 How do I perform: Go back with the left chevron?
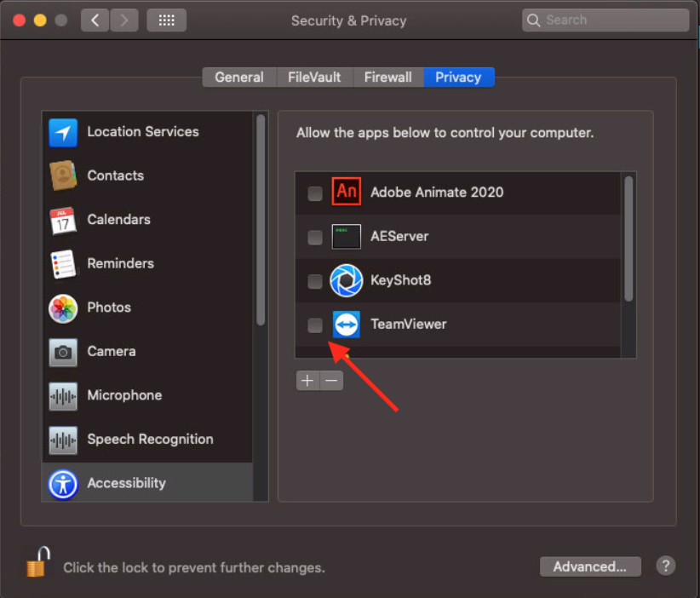point(95,20)
